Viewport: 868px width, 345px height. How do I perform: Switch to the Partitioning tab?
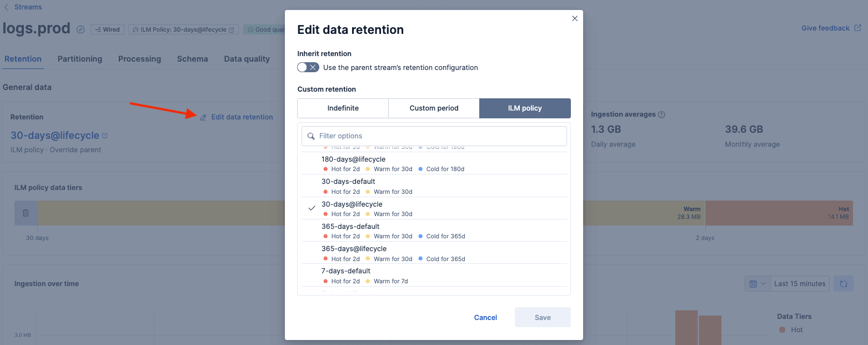click(x=79, y=58)
